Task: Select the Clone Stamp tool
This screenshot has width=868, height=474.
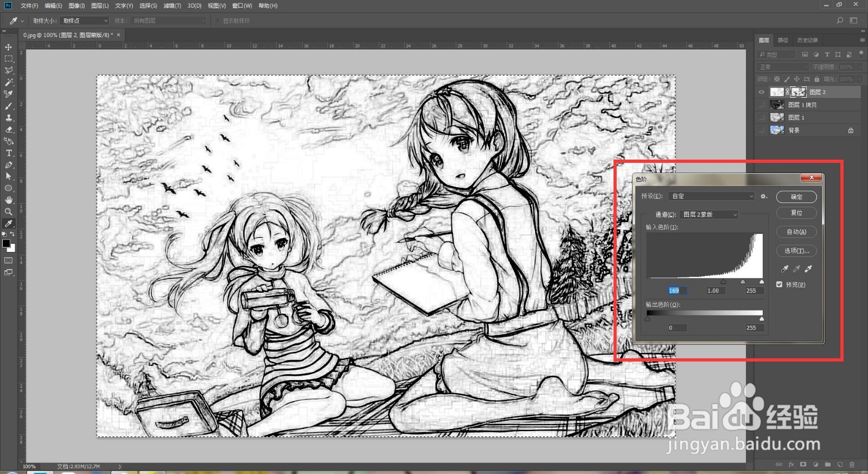Action: (x=9, y=118)
